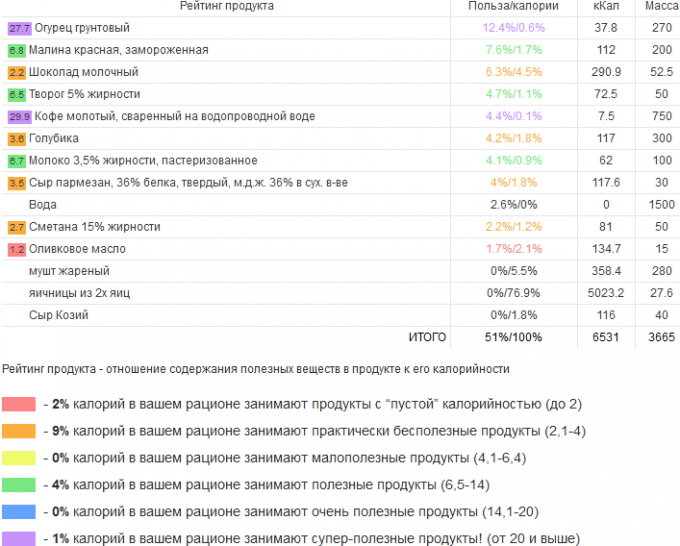Click the green legend swatch for полезные продукты
This screenshot has height=546, width=680.
click(x=20, y=486)
